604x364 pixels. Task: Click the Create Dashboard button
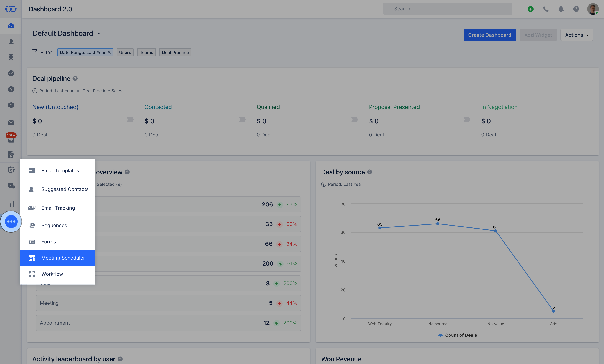tap(489, 35)
